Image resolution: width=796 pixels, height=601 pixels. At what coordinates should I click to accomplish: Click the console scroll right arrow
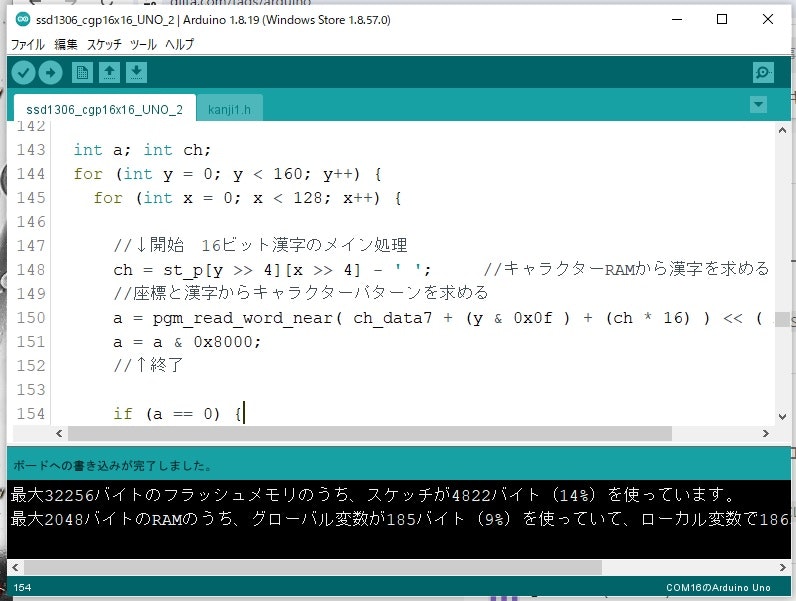783,567
